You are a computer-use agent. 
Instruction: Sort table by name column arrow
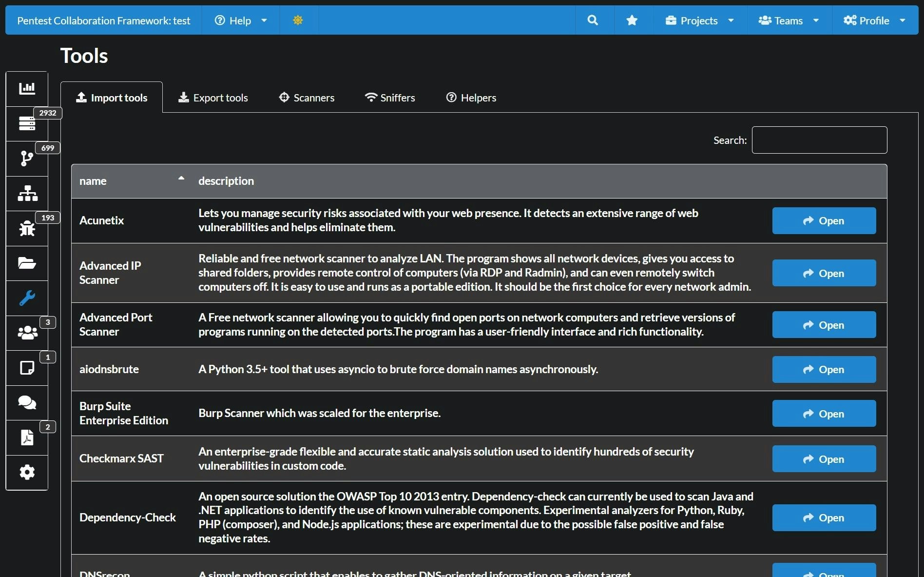click(181, 179)
